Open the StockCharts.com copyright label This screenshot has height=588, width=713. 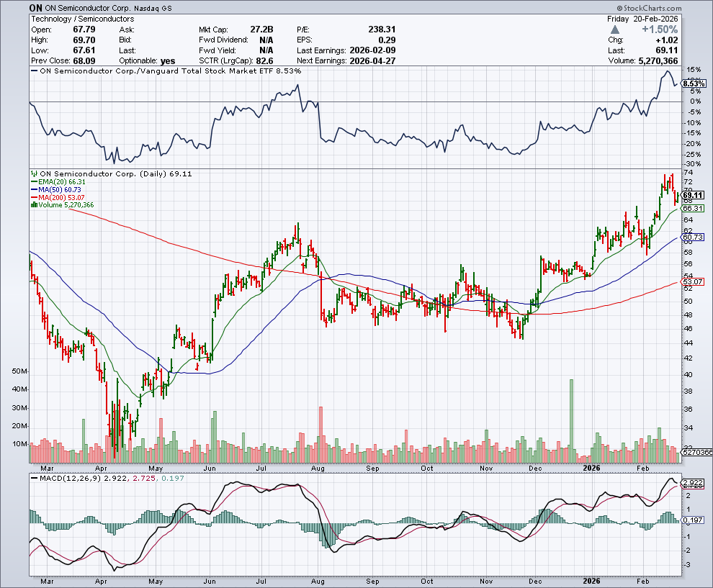[x=650, y=8]
